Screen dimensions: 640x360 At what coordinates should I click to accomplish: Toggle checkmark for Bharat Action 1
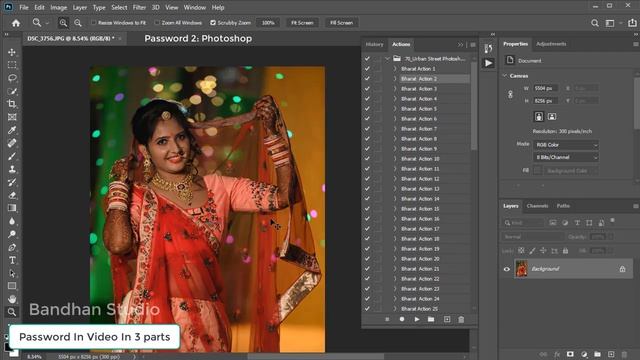tap(367, 69)
